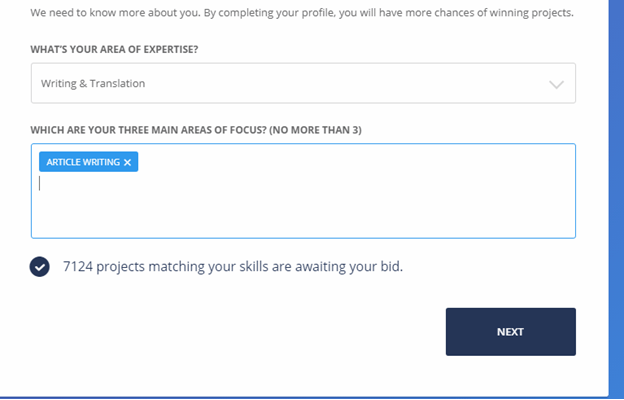Open the Writing & Translation expertise dropdown
Screen dimensions: 624x400
click(303, 83)
